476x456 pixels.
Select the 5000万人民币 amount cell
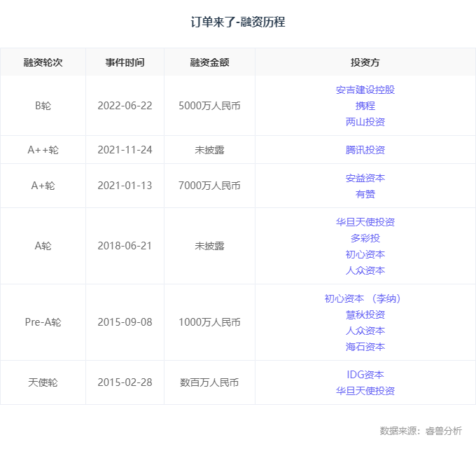209,106
